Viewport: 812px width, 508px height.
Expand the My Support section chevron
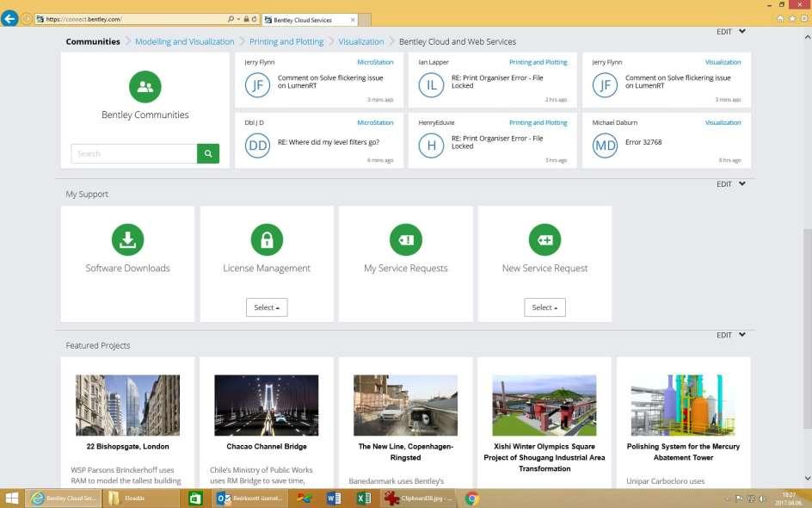[742, 183]
